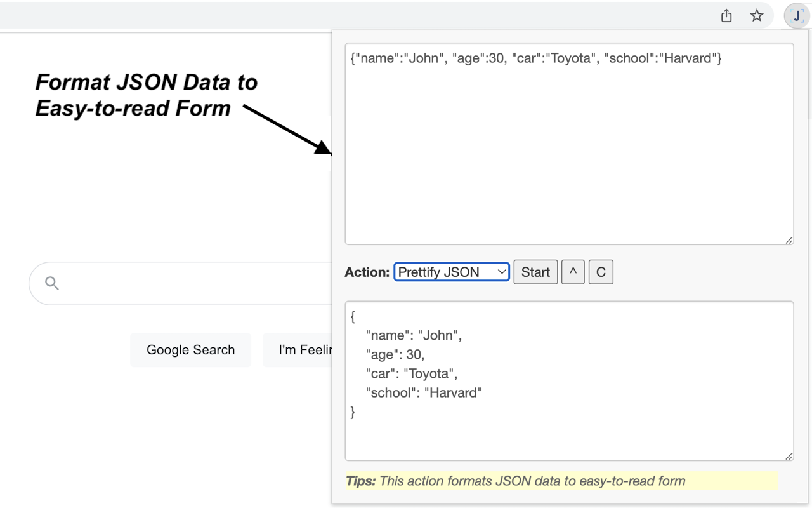Click the output area resize grip
The width and height of the screenshot is (812, 508).
click(x=789, y=455)
